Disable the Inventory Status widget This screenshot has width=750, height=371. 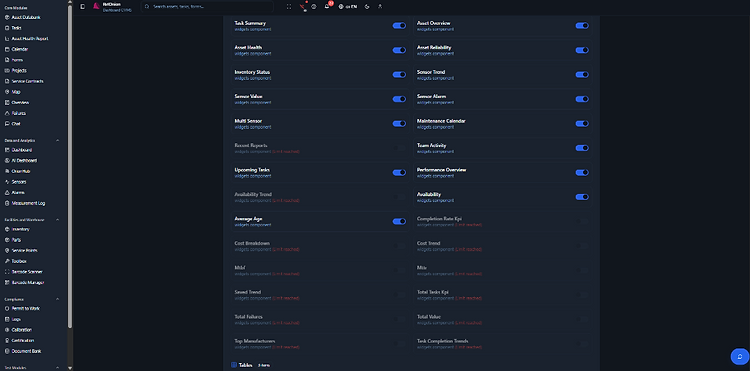tap(399, 75)
